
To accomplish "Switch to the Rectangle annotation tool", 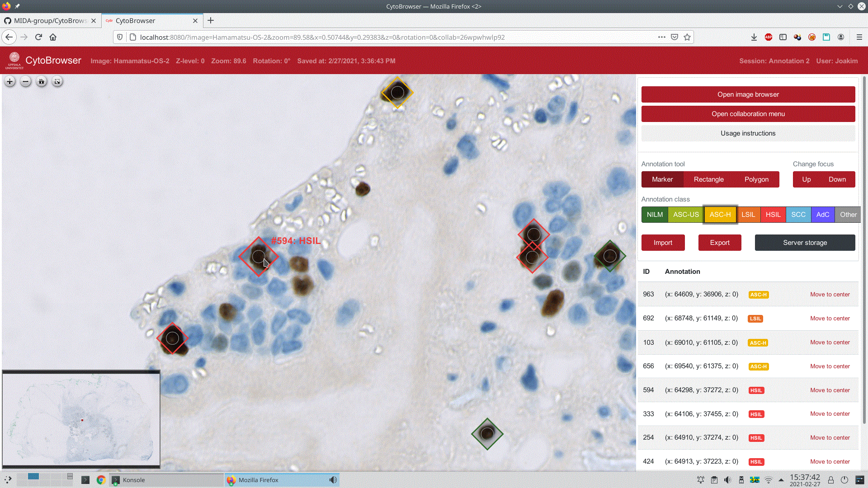I will (708, 179).
